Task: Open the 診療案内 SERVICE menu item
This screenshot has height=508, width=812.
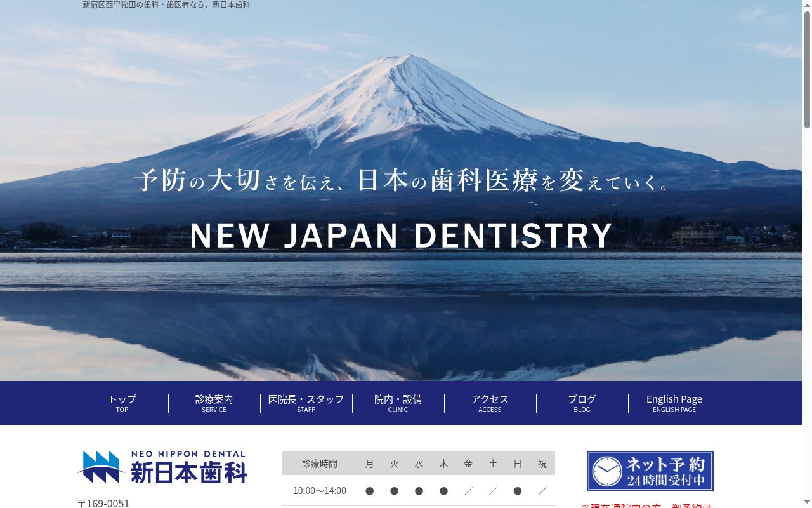Action: click(214, 403)
